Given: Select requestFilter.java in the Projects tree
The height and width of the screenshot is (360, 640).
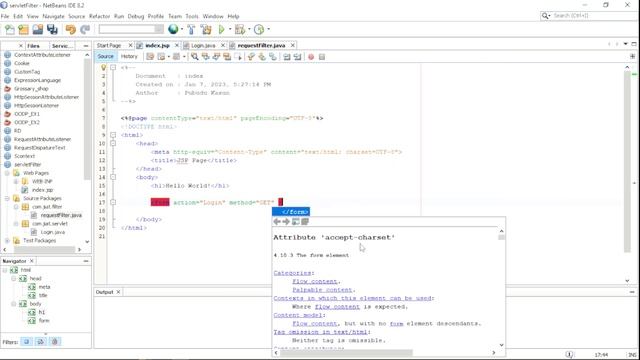Looking at the screenshot, I should [61, 215].
